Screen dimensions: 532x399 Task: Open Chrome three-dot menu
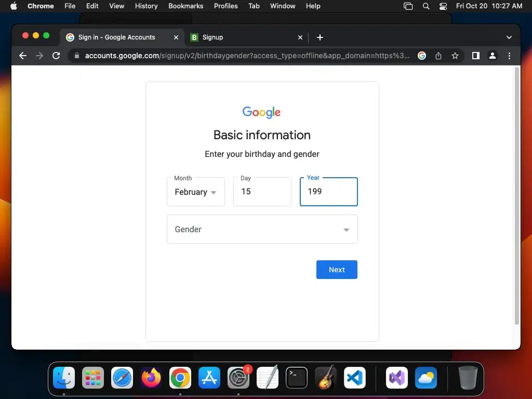tap(509, 56)
